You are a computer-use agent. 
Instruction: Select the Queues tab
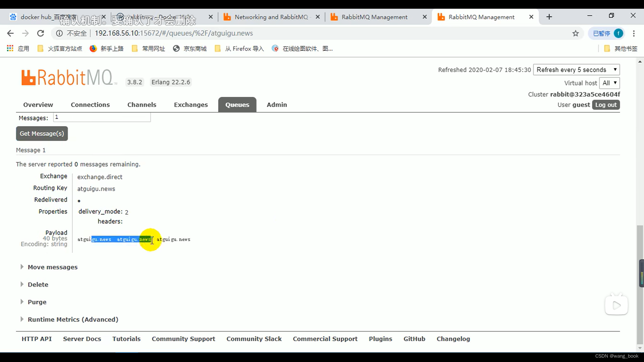pos(237,105)
